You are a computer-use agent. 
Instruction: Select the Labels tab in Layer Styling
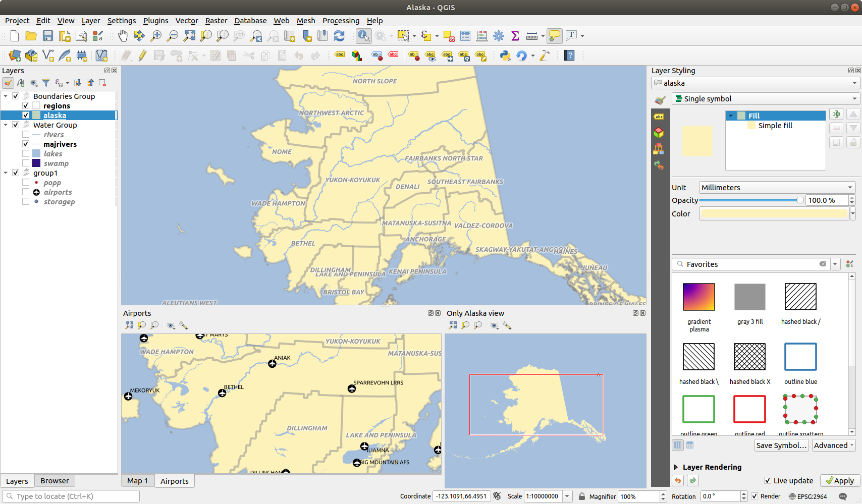point(659,117)
